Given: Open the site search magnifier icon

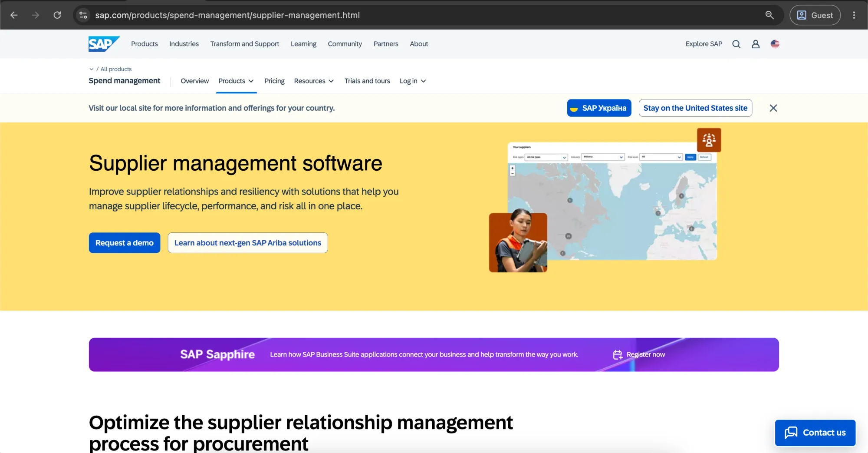Looking at the screenshot, I should pyautogui.click(x=736, y=44).
